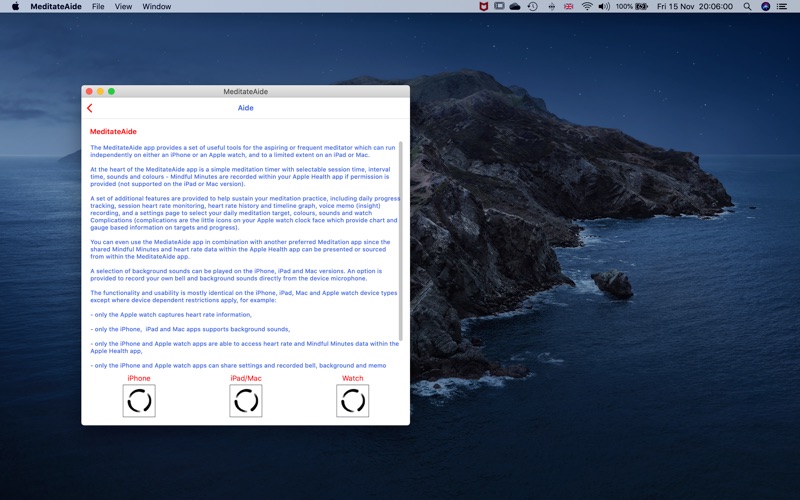The height and width of the screenshot is (500, 800).
Task: Click the display mirroring menu bar icon
Action: tap(499, 7)
